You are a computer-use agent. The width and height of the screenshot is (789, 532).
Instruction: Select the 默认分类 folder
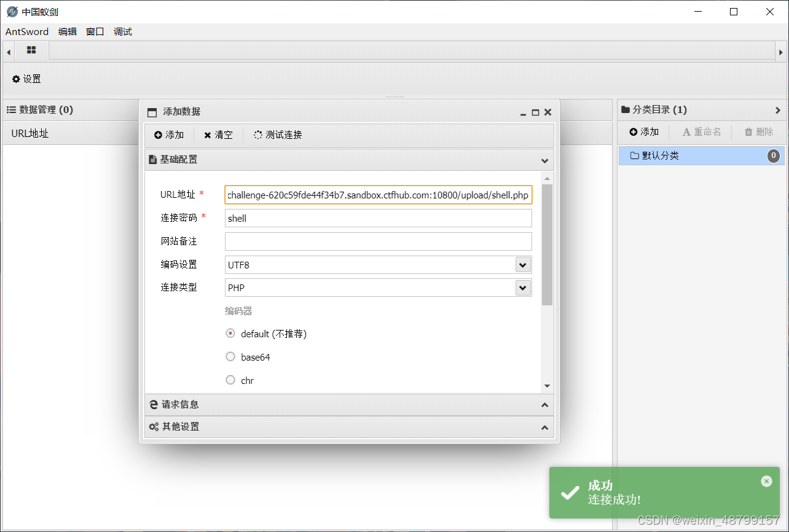coord(701,156)
